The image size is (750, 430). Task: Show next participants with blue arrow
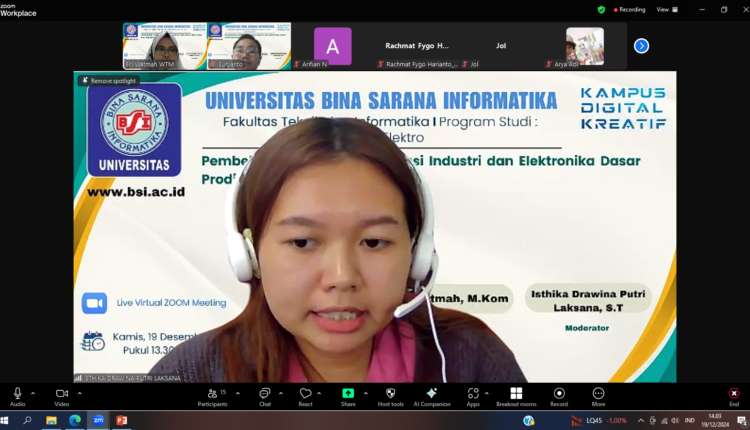(x=641, y=46)
